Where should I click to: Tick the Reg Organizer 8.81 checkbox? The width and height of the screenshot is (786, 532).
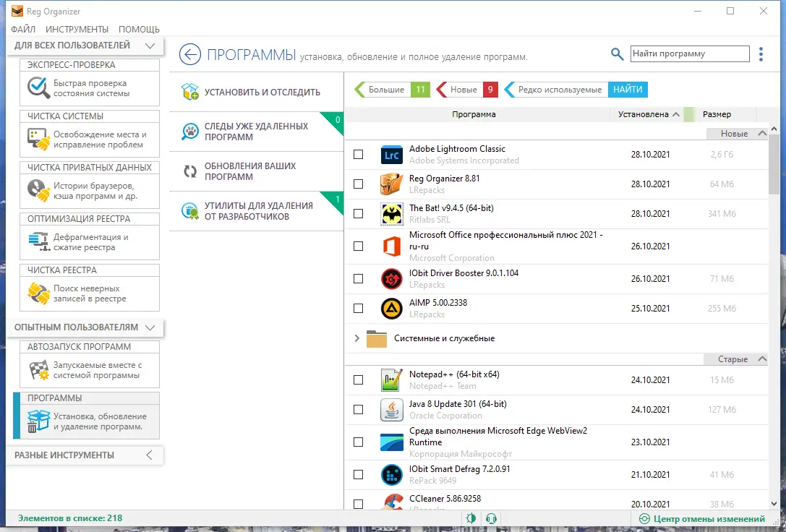click(359, 184)
